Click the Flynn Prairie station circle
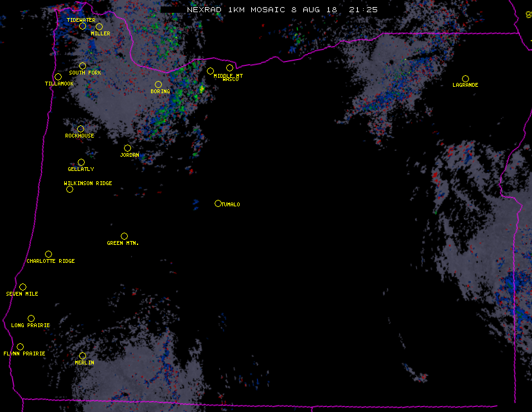Viewport: 532px width, 412px height. [20, 347]
